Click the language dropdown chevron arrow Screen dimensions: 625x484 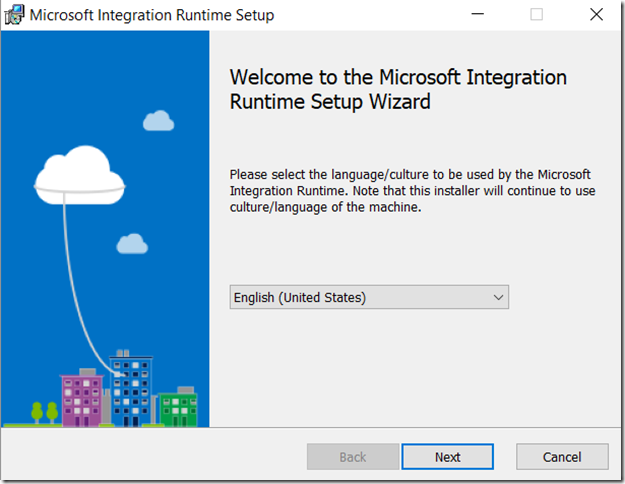coord(498,297)
